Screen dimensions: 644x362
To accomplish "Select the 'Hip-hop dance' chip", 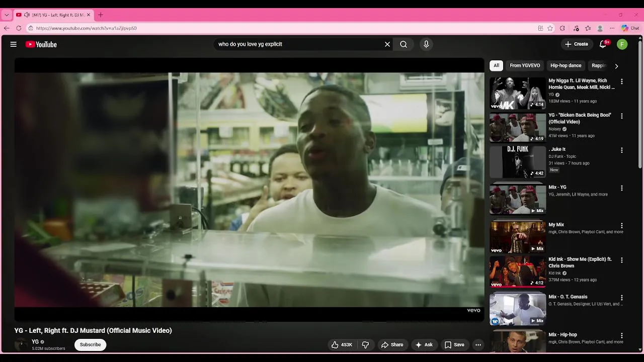I will click(x=566, y=65).
